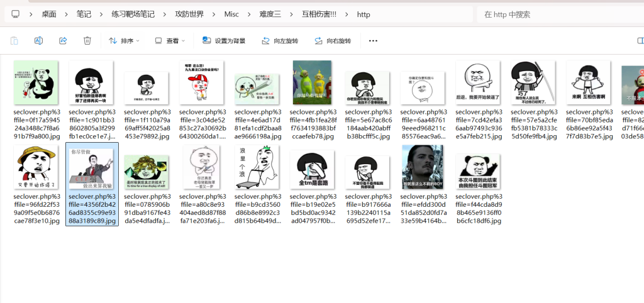Click the Paste clipboard icon in toolbar
This screenshot has height=303, width=644.
click(x=14, y=41)
